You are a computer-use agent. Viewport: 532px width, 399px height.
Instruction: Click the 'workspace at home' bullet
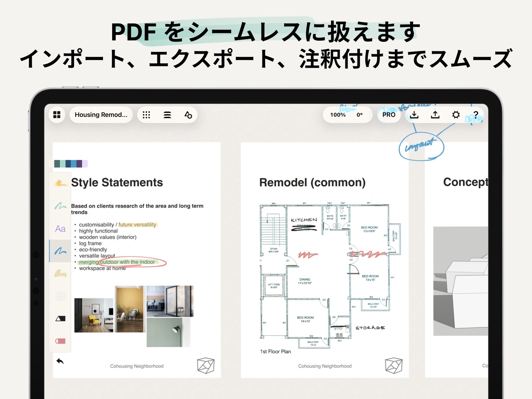pyautogui.click(x=102, y=268)
